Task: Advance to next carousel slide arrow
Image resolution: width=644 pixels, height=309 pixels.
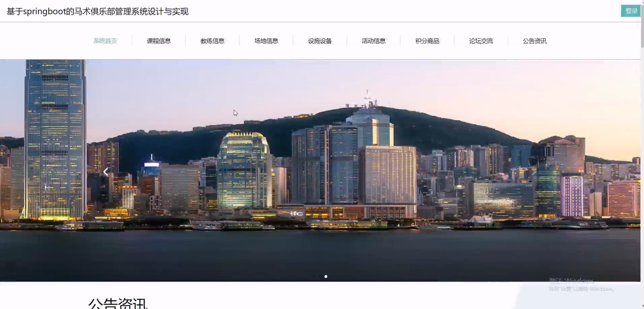Action: coord(534,172)
